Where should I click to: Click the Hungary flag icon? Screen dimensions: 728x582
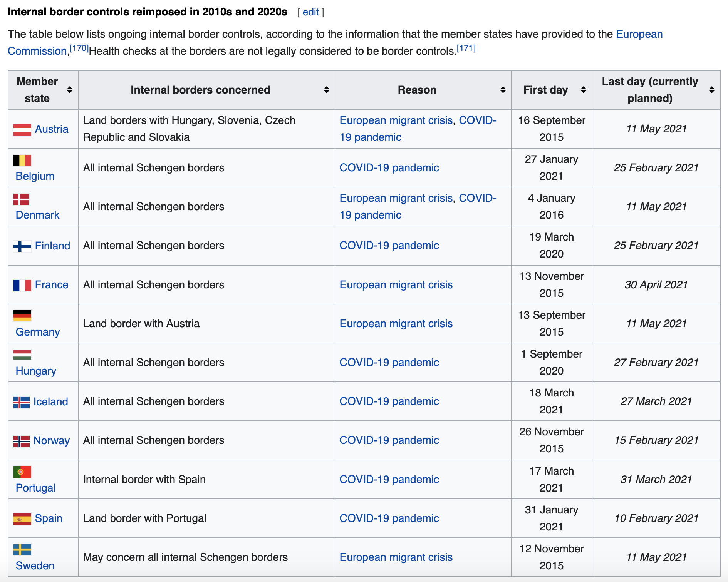coord(22,355)
